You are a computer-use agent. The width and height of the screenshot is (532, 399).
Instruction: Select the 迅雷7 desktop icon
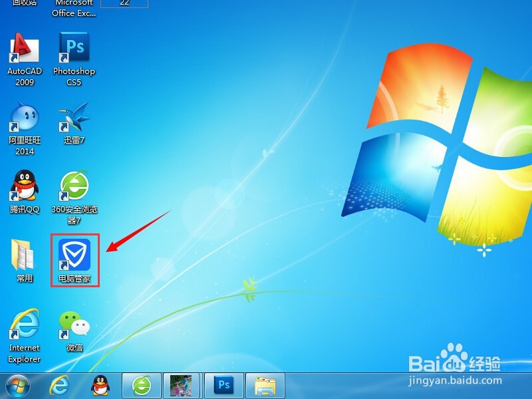pos(74,123)
